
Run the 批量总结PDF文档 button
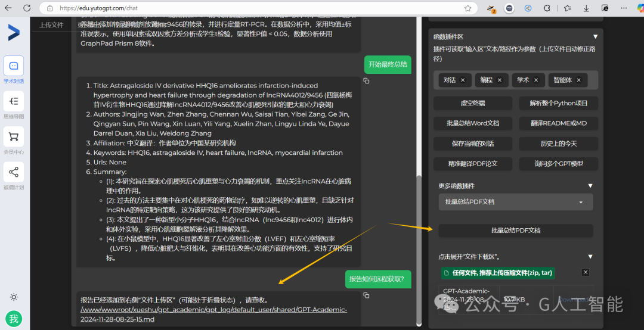coord(515,231)
